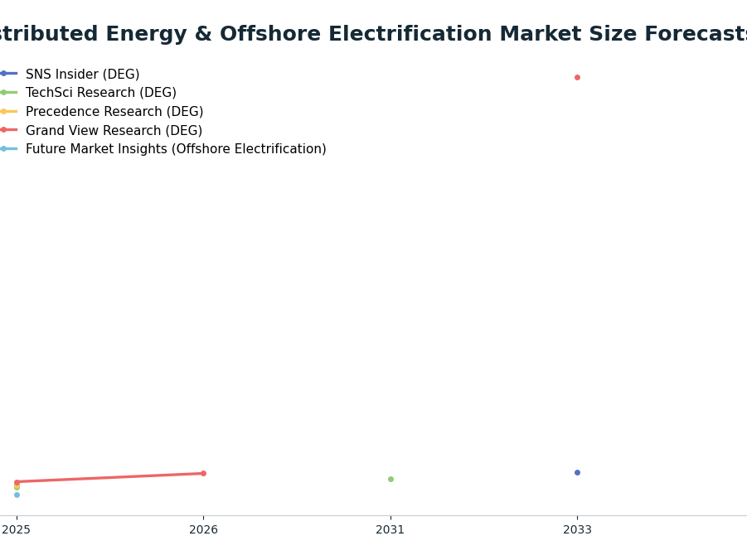This screenshot has width=747, height=560.
Task: Click the green TechSci point at 2031
Action: (x=390, y=480)
